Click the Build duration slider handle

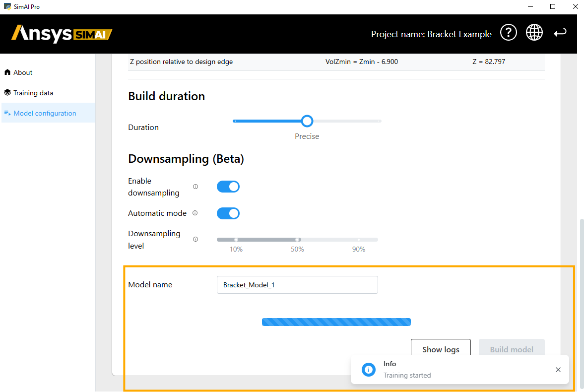pyautogui.click(x=307, y=121)
